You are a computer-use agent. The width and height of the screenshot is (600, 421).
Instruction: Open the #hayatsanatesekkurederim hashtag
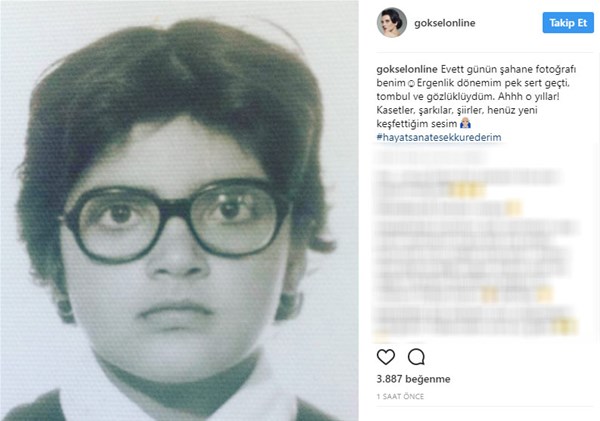[x=439, y=137]
